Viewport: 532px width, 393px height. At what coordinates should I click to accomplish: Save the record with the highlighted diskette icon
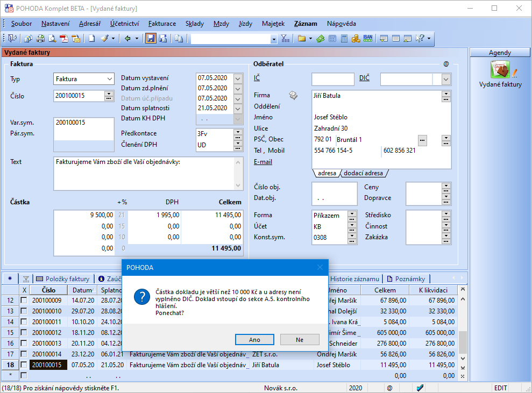151,38
